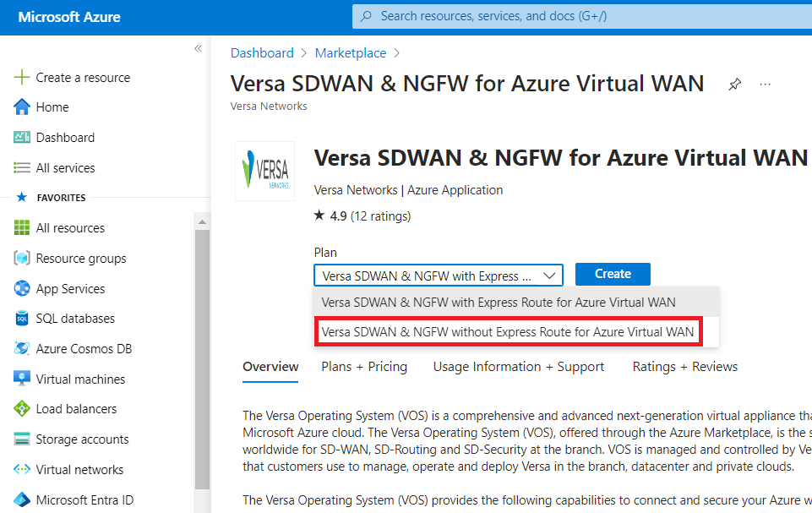Image resolution: width=812 pixels, height=513 pixels.
Task: Open the more options ellipsis menu
Action: 765,84
